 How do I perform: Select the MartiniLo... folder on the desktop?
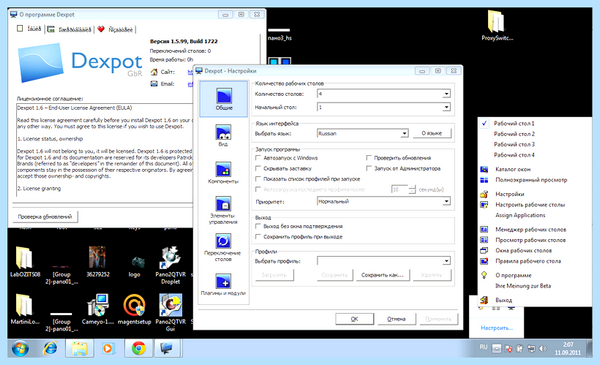25,309
